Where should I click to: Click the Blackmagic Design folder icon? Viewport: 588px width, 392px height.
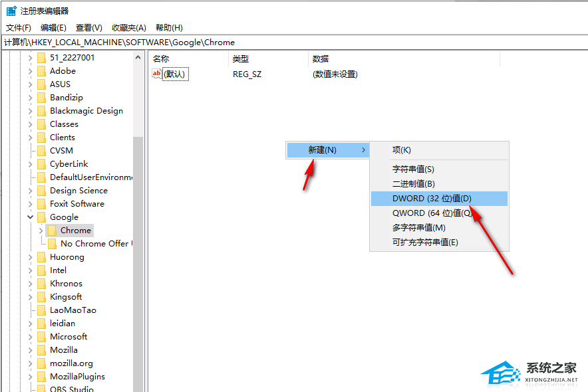pyautogui.click(x=42, y=111)
